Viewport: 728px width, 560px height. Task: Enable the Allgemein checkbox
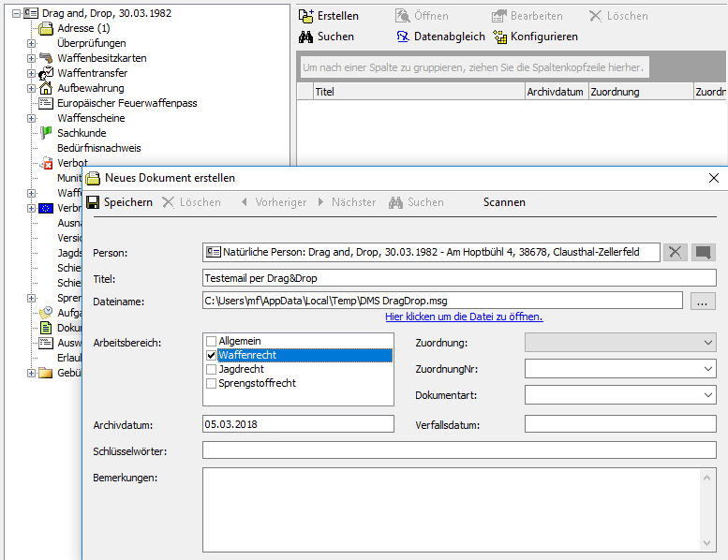tap(212, 342)
